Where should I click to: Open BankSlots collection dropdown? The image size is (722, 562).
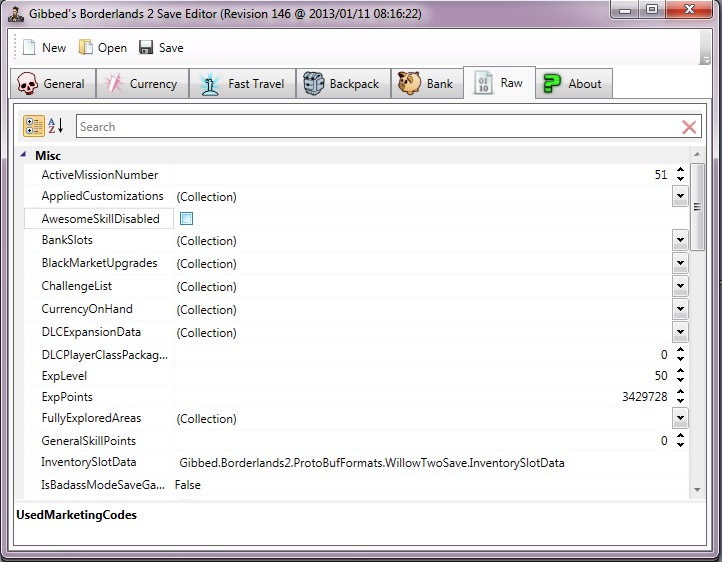click(x=680, y=240)
